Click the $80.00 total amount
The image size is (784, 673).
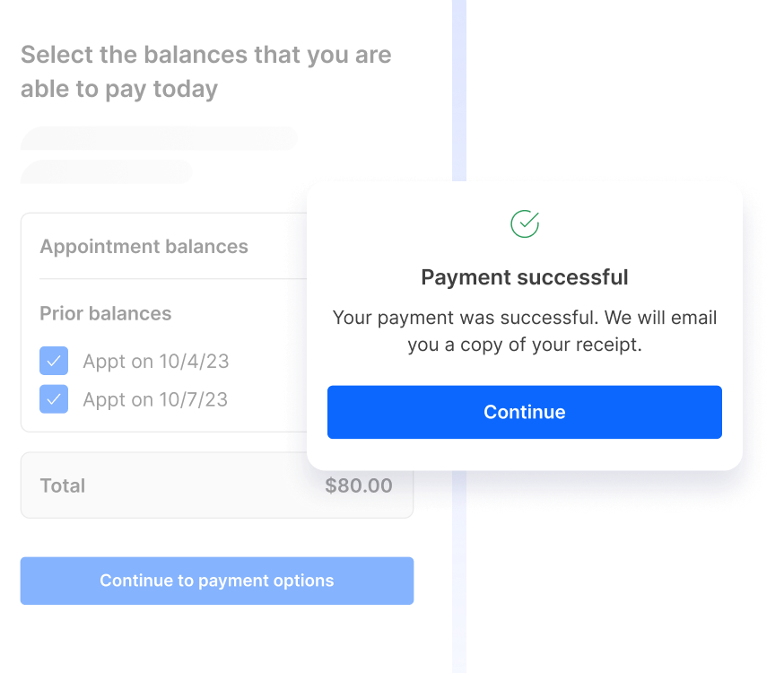point(359,485)
